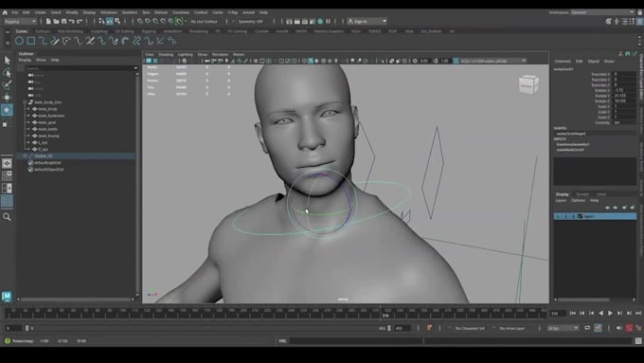Click the character set key icon
The image size is (644, 363).
(x=429, y=328)
